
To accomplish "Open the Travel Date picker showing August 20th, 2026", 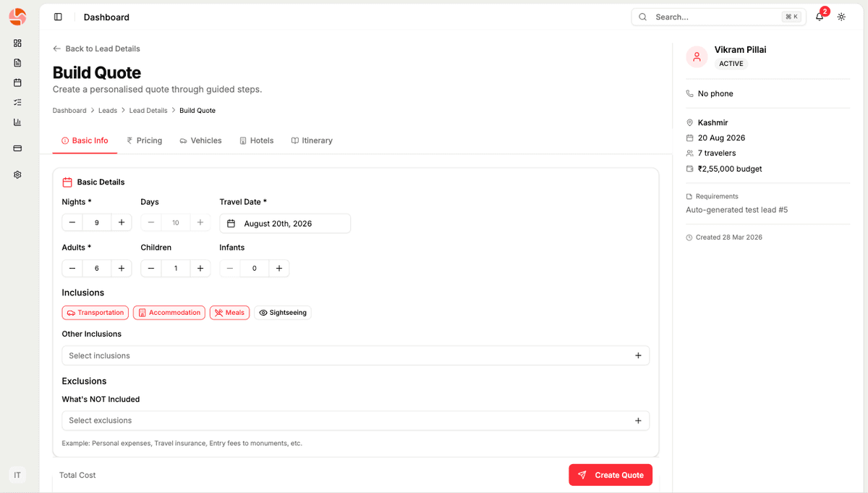I will pos(285,223).
